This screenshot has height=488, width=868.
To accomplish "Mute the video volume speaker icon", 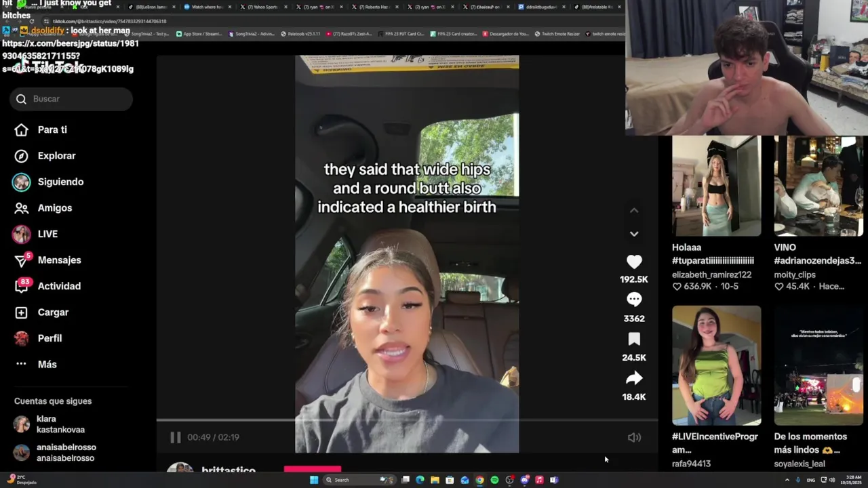I will pyautogui.click(x=634, y=438).
